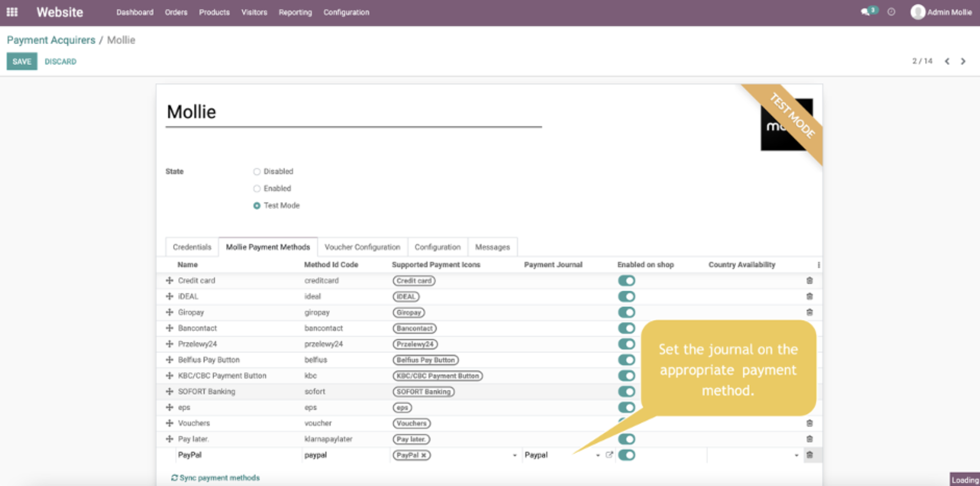The image size is (980, 486).
Task: Click the drag handle for Credit card
Action: pyautogui.click(x=169, y=280)
